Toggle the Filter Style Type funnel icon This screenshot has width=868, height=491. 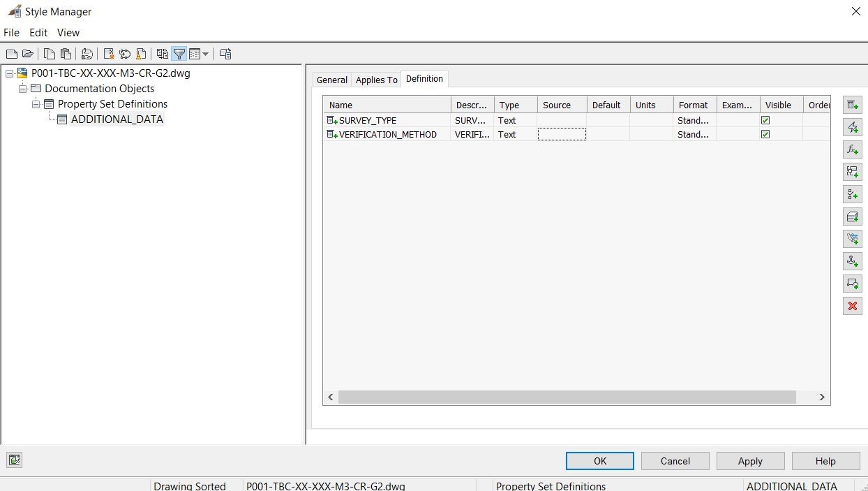(x=179, y=54)
